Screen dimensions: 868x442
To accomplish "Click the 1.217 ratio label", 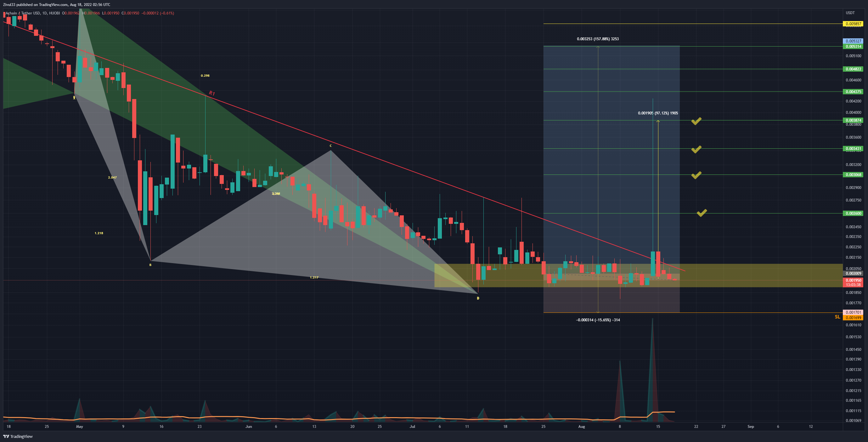I will (314, 277).
